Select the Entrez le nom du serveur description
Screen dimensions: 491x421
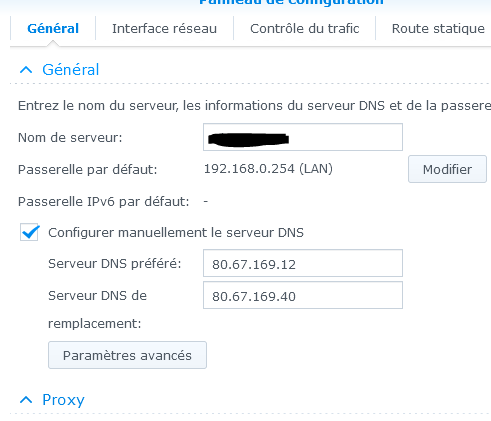(254, 105)
